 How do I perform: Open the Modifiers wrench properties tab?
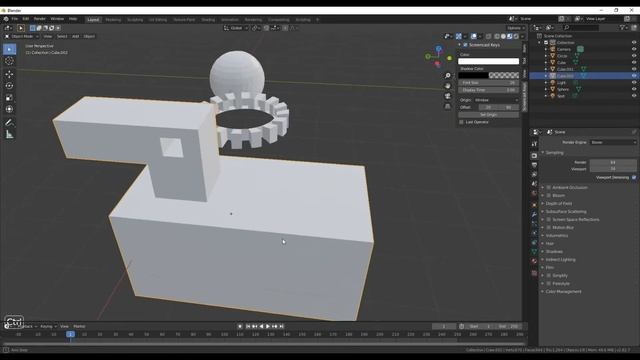534,214
